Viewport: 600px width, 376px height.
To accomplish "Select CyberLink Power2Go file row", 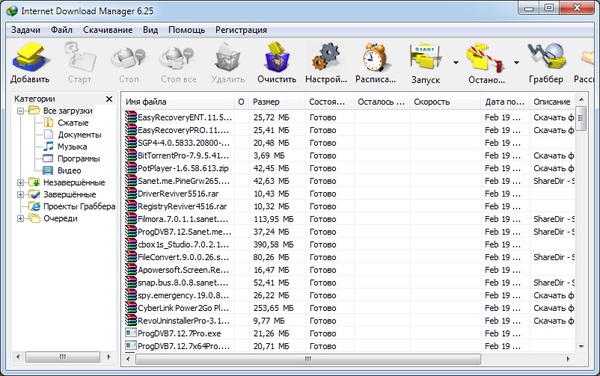I will tap(349, 308).
